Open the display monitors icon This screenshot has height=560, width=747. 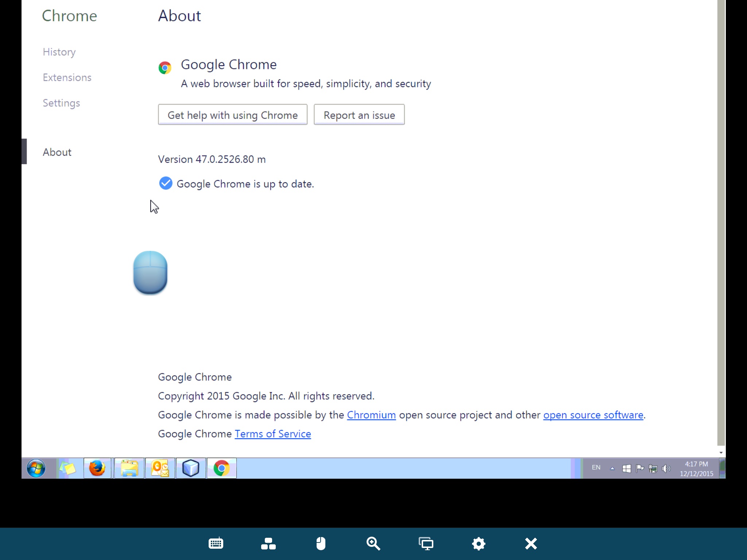426,543
